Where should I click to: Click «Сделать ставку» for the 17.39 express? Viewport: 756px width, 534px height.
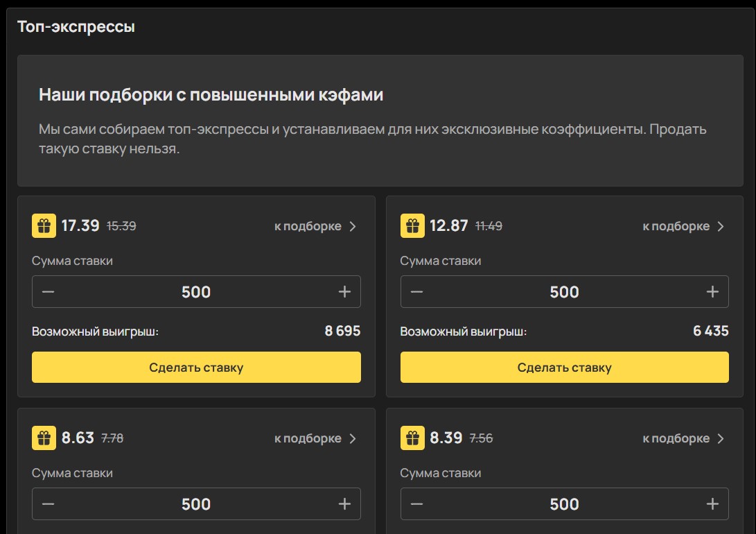(x=196, y=368)
